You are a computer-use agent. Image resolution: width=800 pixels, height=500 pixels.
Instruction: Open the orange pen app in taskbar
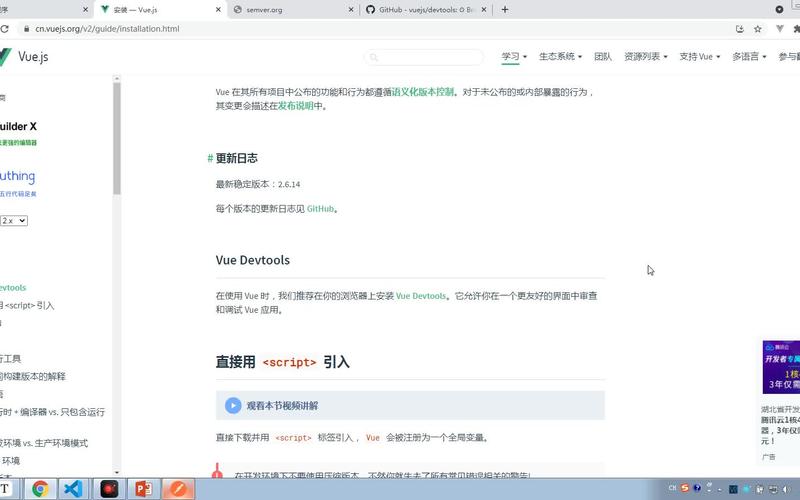178,489
